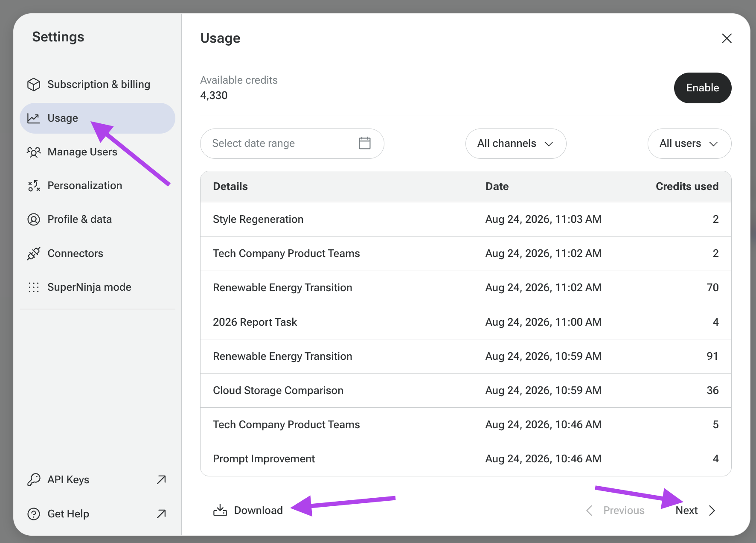The height and width of the screenshot is (543, 756).
Task: Click the Next page chevron
Action: [x=712, y=511]
